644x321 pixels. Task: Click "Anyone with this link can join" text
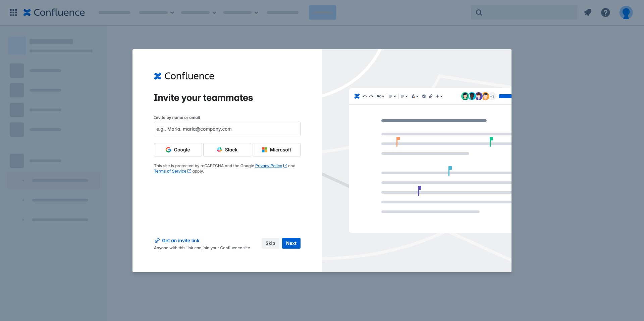coord(202,248)
